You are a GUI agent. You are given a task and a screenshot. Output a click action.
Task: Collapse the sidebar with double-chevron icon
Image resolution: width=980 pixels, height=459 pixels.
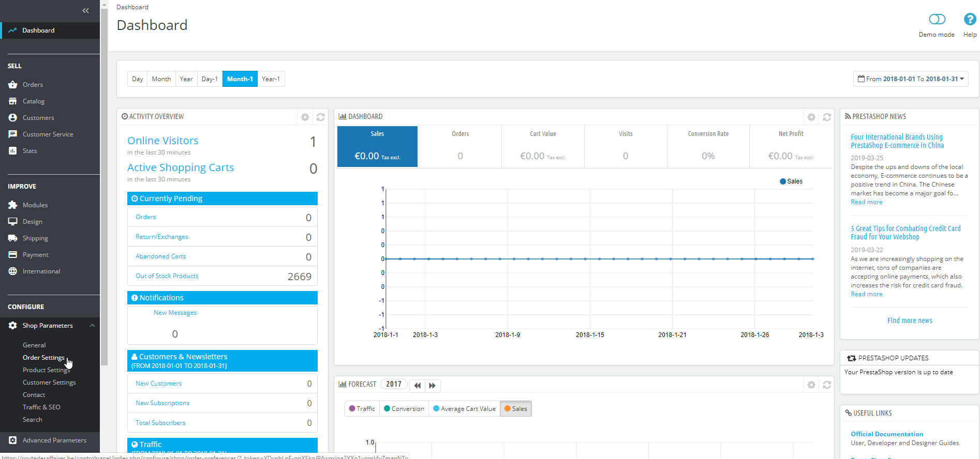(x=85, y=10)
